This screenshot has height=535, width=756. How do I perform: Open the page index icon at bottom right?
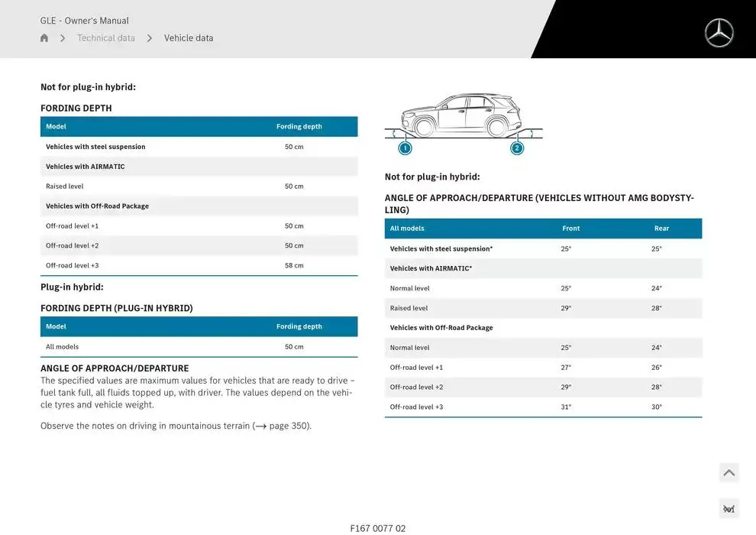tap(729, 507)
